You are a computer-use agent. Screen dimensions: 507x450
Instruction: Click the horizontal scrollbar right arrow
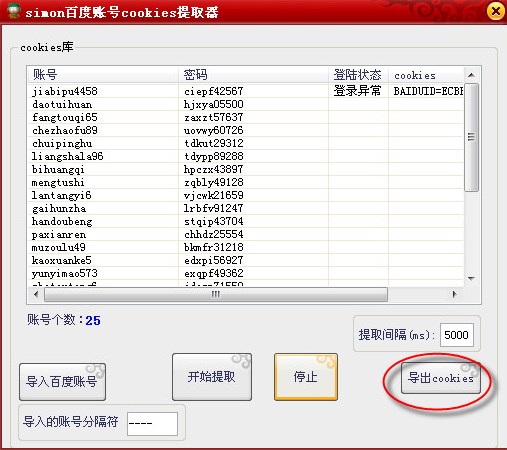click(454, 294)
